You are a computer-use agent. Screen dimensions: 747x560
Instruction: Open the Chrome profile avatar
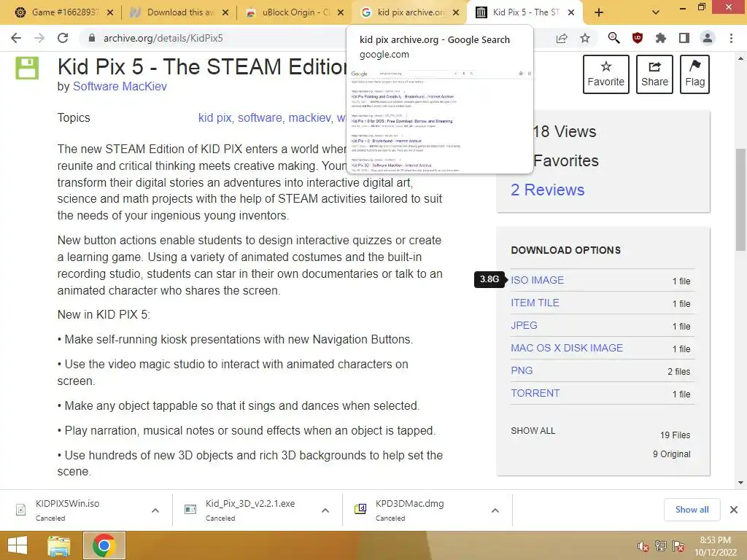tap(708, 38)
